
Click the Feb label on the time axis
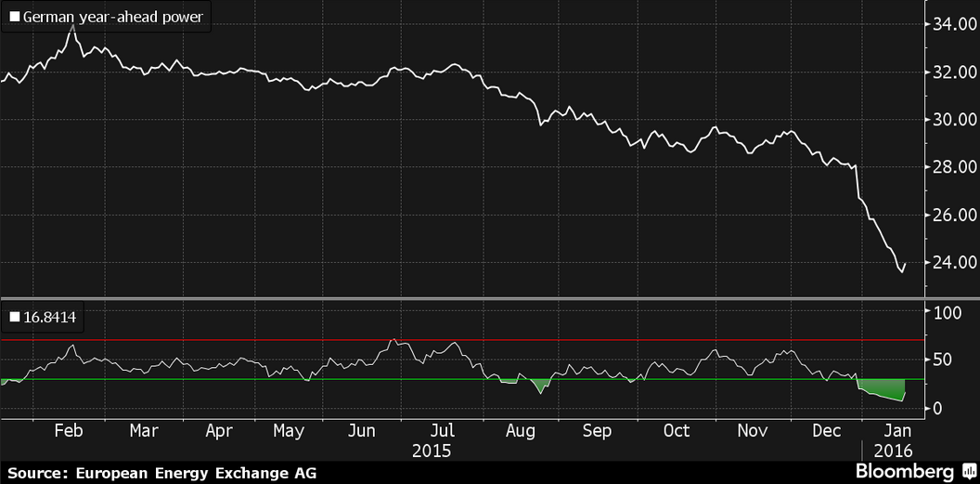[x=69, y=431]
